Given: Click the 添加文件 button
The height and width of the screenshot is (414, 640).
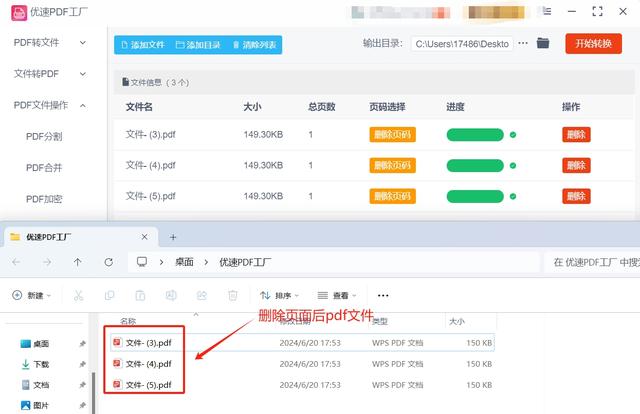Looking at the screenshot, I should pos(143,45).
